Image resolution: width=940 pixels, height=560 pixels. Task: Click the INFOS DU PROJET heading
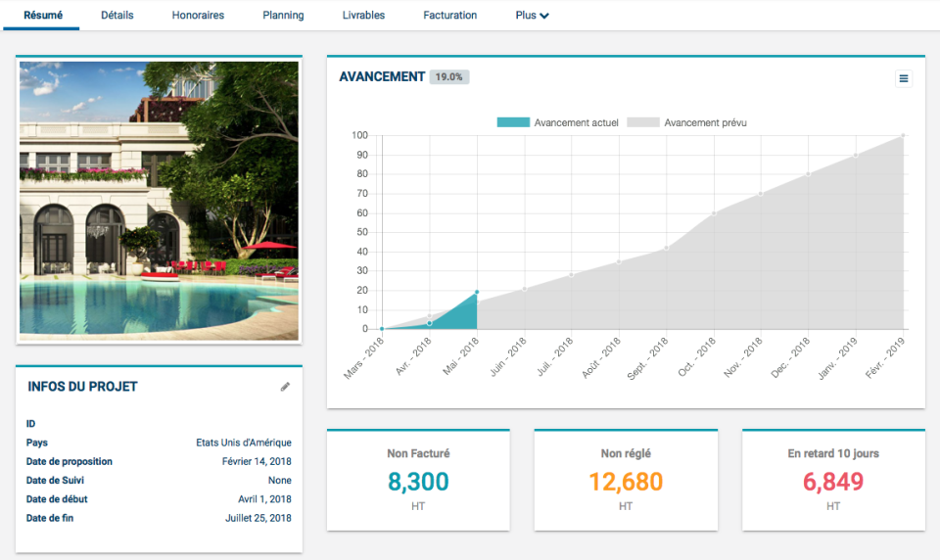(x=82, y=387)
